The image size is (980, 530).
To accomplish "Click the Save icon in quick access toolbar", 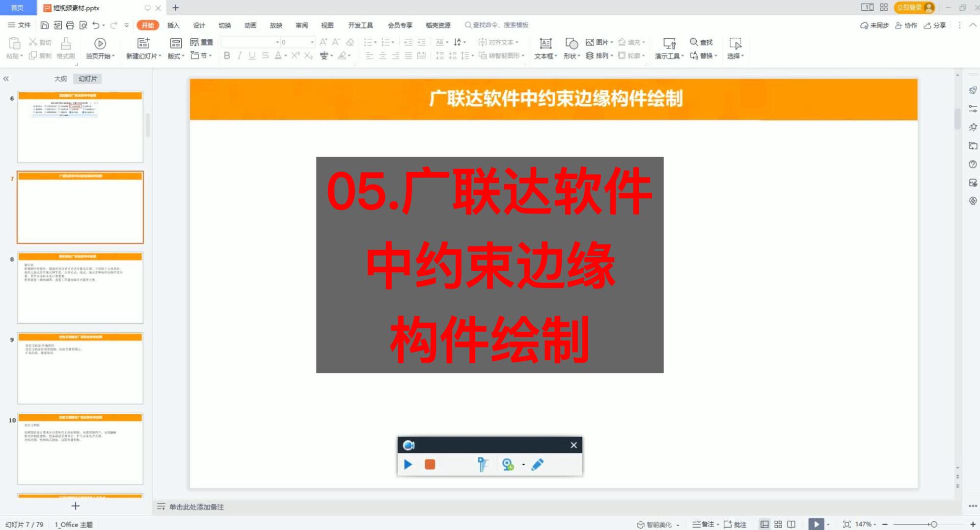I will click(x=44, y=25).
